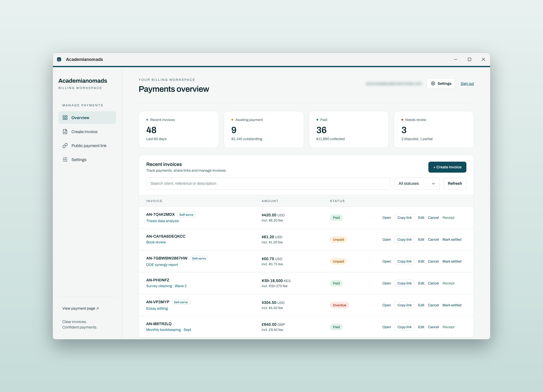
Task: Edit the DDE synergy report invoice
Action: pos(421,261)
